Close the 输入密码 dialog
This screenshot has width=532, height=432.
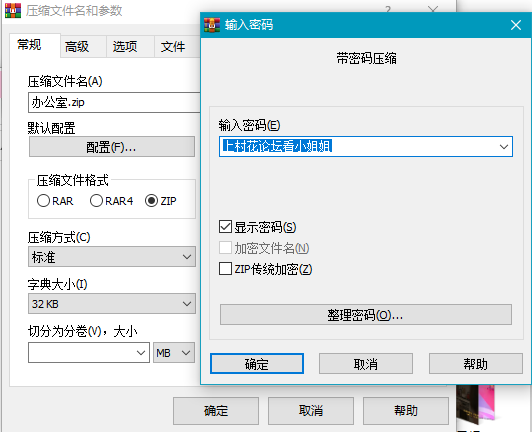[x=516, y=25]
